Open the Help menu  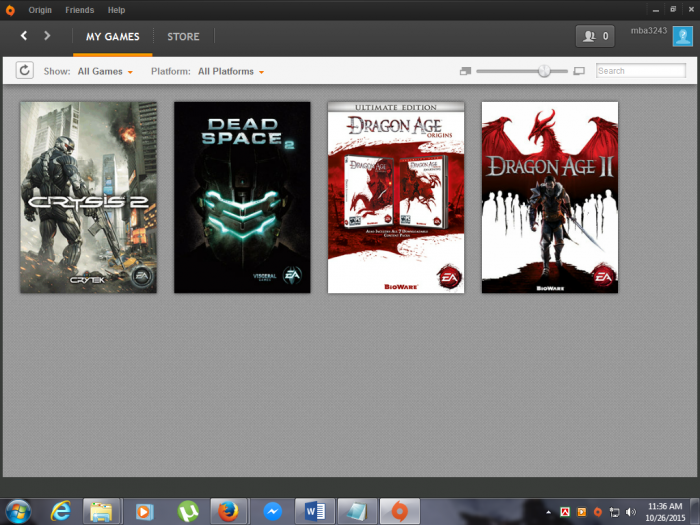116,10
